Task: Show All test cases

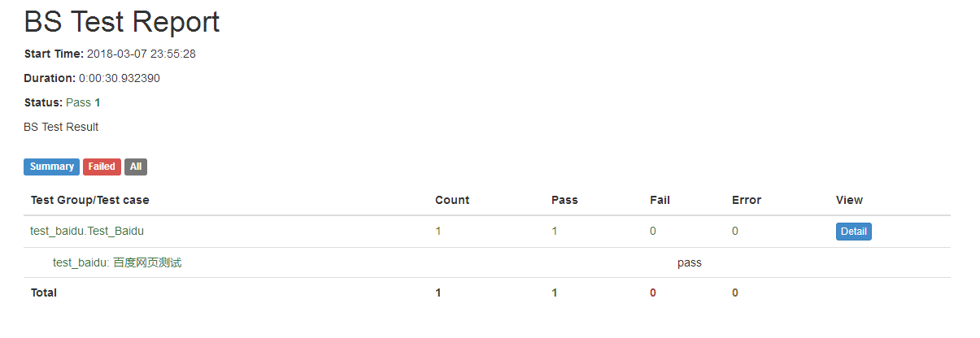Action: 136,167
